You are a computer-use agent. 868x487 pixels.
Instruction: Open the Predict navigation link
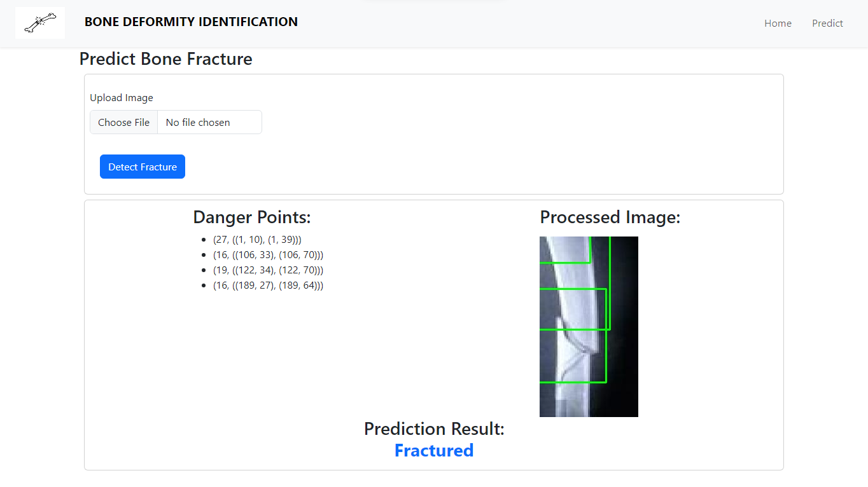click(x=827, y=23)
